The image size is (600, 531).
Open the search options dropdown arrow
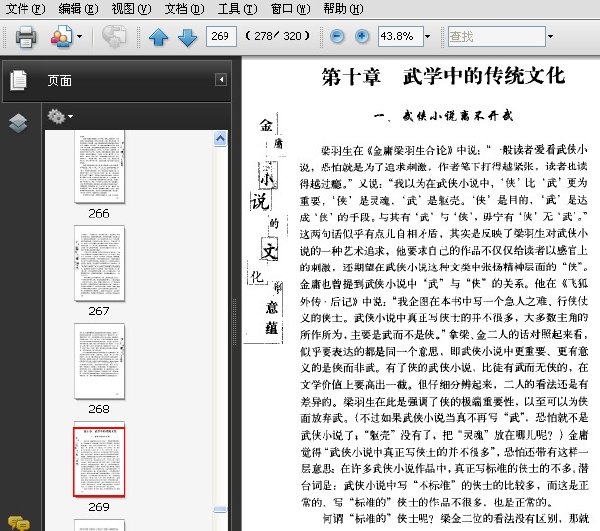pos(551,36)
